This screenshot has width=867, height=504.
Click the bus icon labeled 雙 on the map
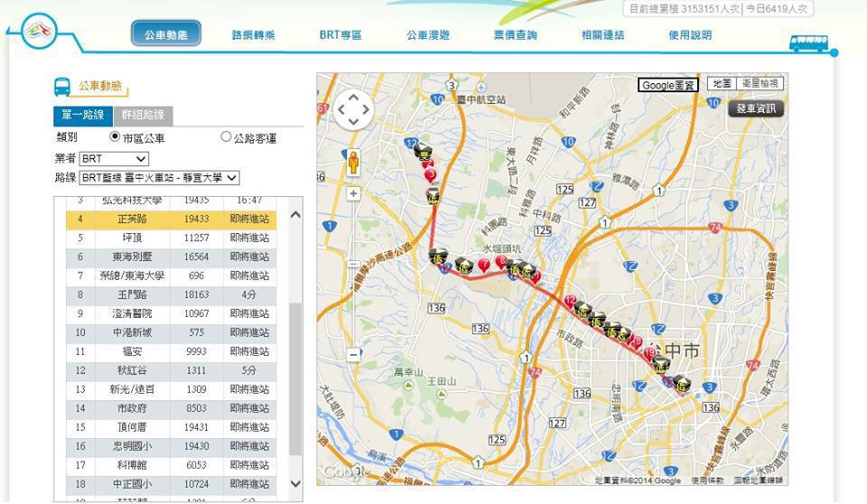pyautogui.click(x=424, y=154)
